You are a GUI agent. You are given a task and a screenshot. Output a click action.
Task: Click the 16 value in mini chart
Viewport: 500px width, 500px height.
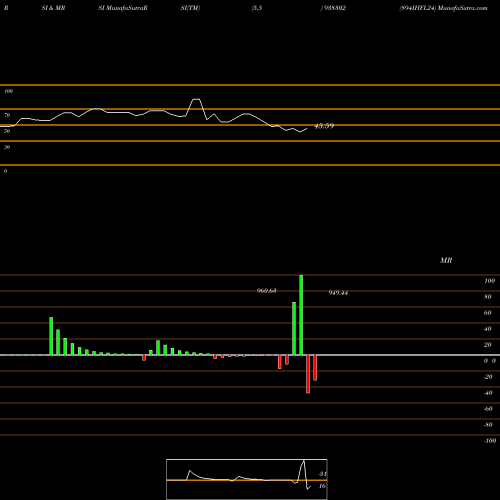[x=322, y=486]
